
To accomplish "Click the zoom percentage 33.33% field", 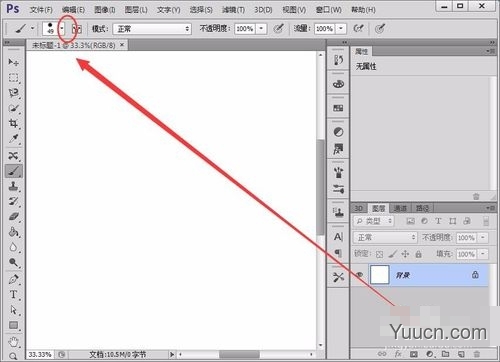I will pyautogui.click(x=40, y=354).
